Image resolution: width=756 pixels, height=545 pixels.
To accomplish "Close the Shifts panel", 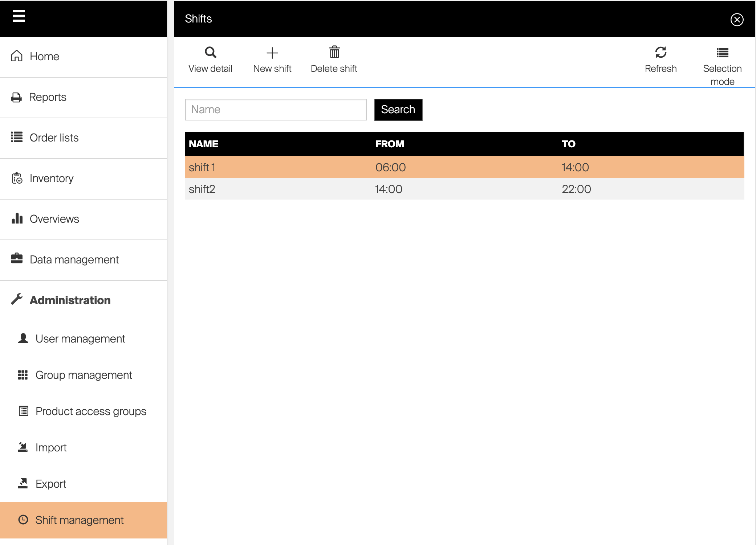I will tap(737, 20).
